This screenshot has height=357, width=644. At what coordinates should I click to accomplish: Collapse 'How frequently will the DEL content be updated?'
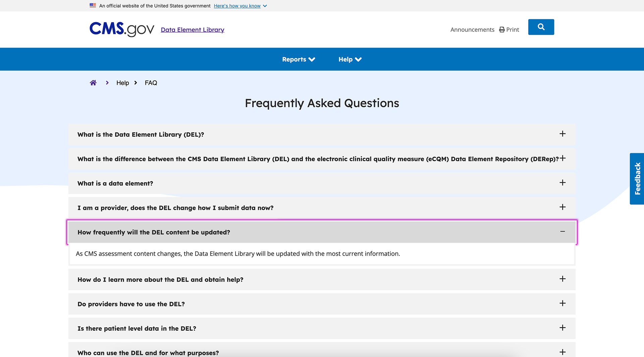(562, 232)
